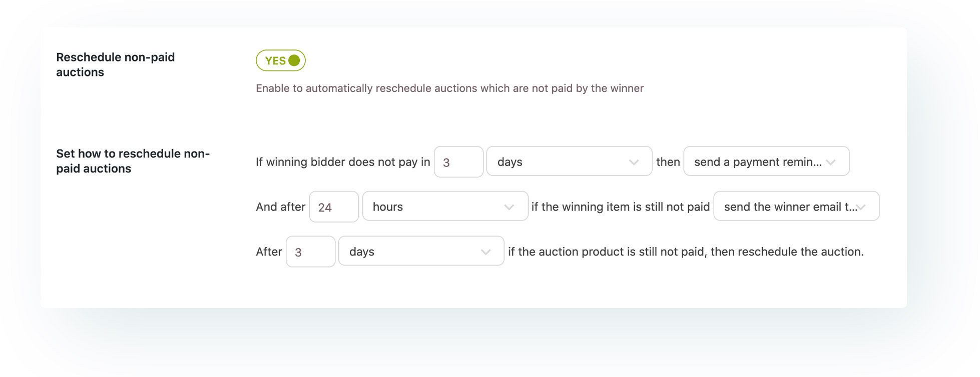
Task: Open the 'send a payment remin...' dropdown
Action: point(766,161)
